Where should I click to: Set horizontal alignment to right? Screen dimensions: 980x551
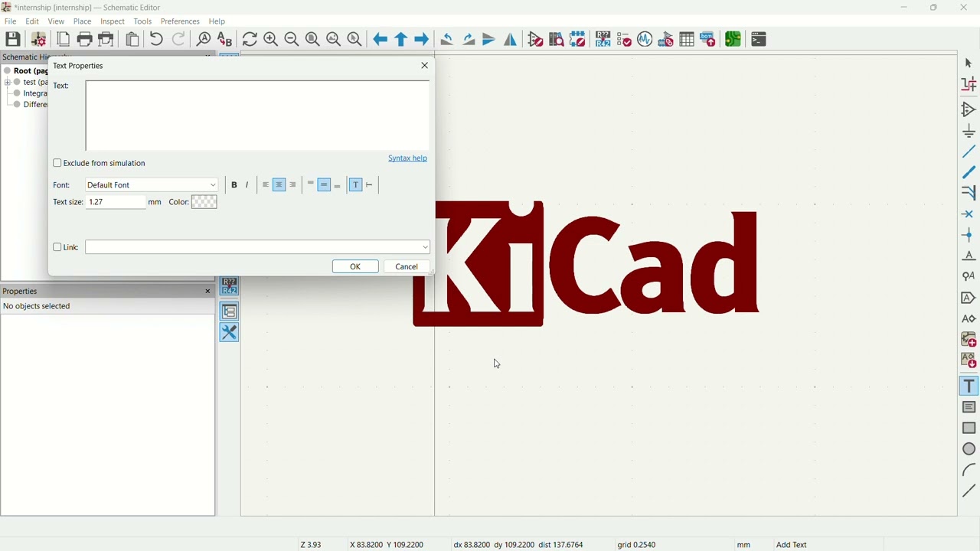click(293, 185)
